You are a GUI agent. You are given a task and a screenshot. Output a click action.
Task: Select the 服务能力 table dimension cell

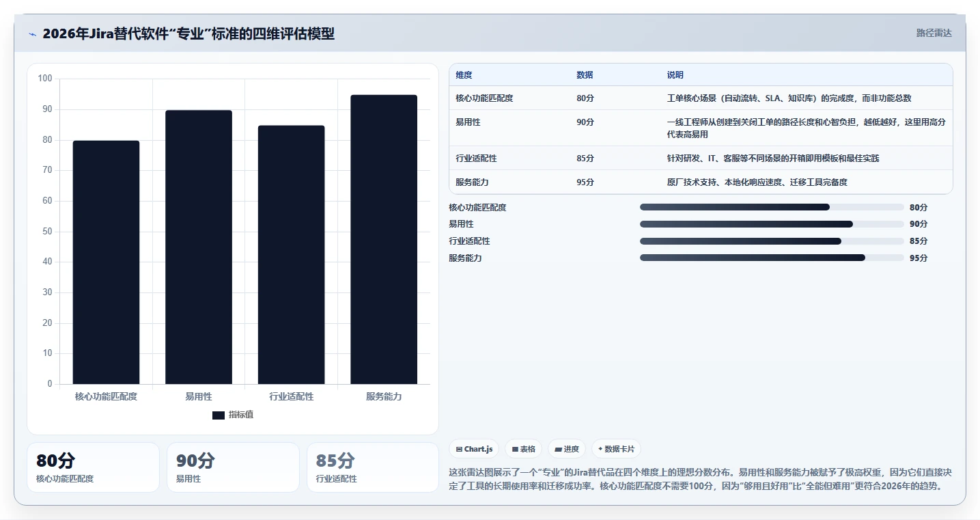pos(509,182)
